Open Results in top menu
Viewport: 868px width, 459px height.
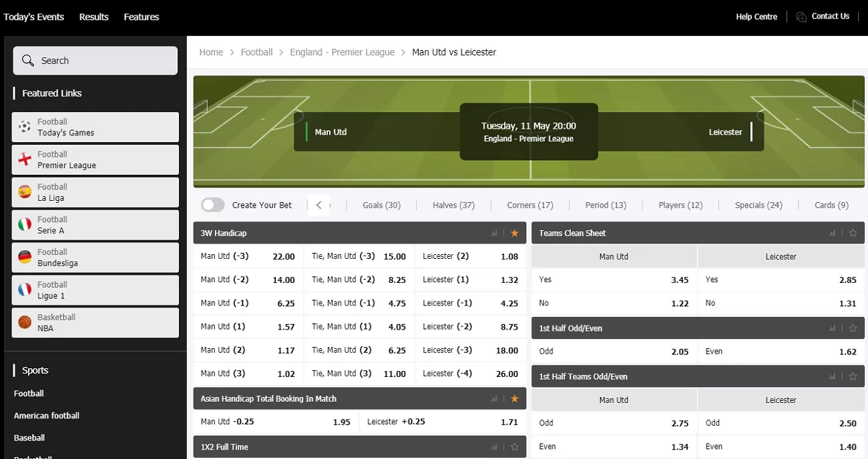coord(93,17)
